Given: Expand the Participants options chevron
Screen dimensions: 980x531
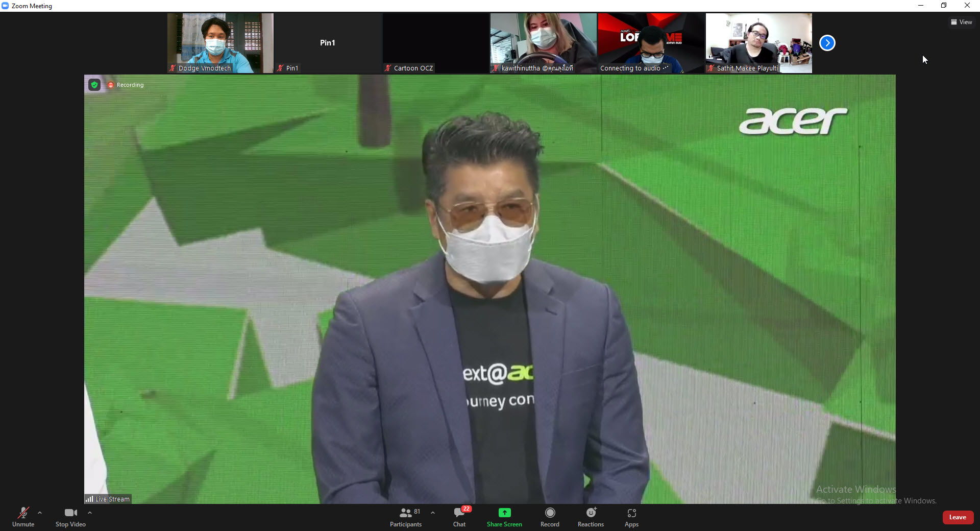Looking at the screenshot, I should (x=433, y=514).
